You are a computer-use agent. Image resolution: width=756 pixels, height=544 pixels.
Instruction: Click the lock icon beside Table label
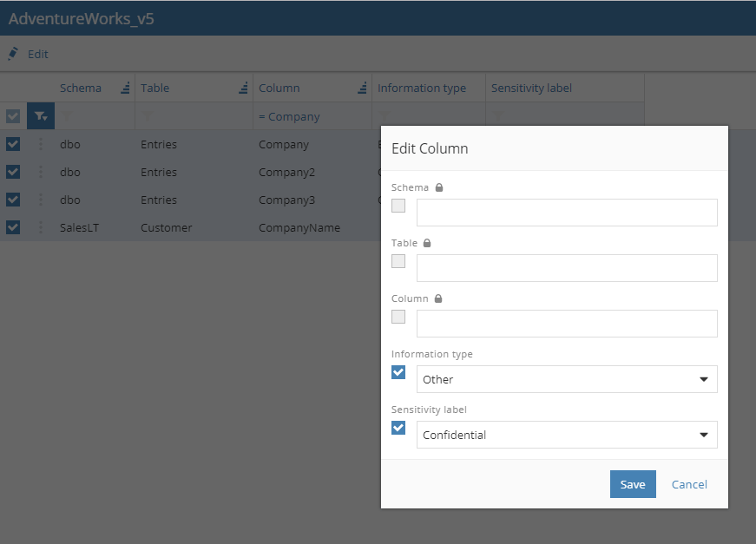(x=427, y=243)
